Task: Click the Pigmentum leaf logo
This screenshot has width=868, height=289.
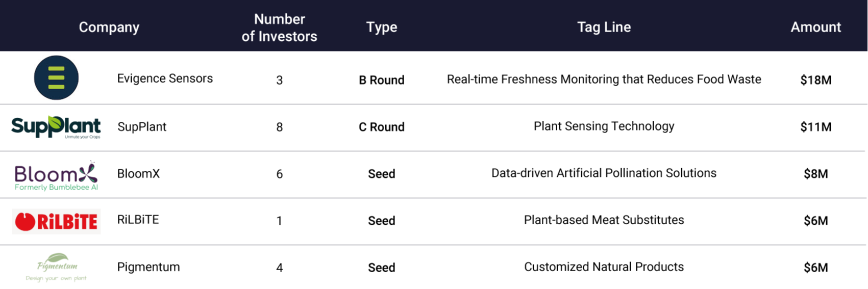Action: pos(56,267)
